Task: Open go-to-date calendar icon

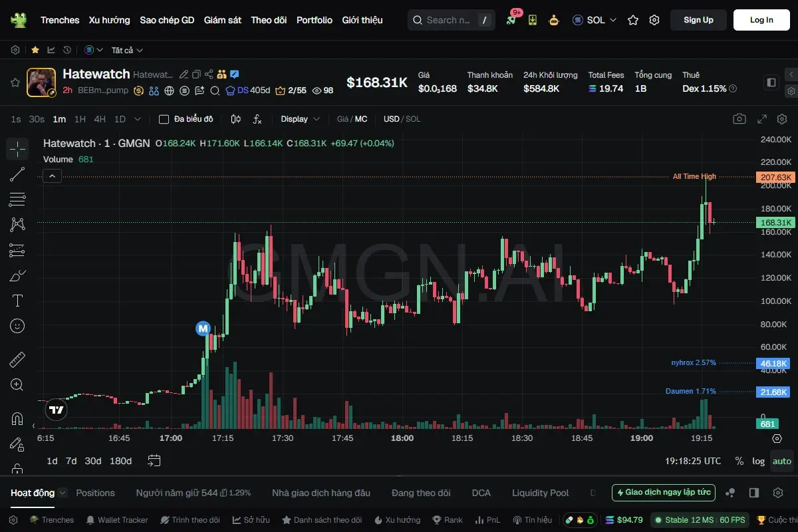Action: click(154, 461)
